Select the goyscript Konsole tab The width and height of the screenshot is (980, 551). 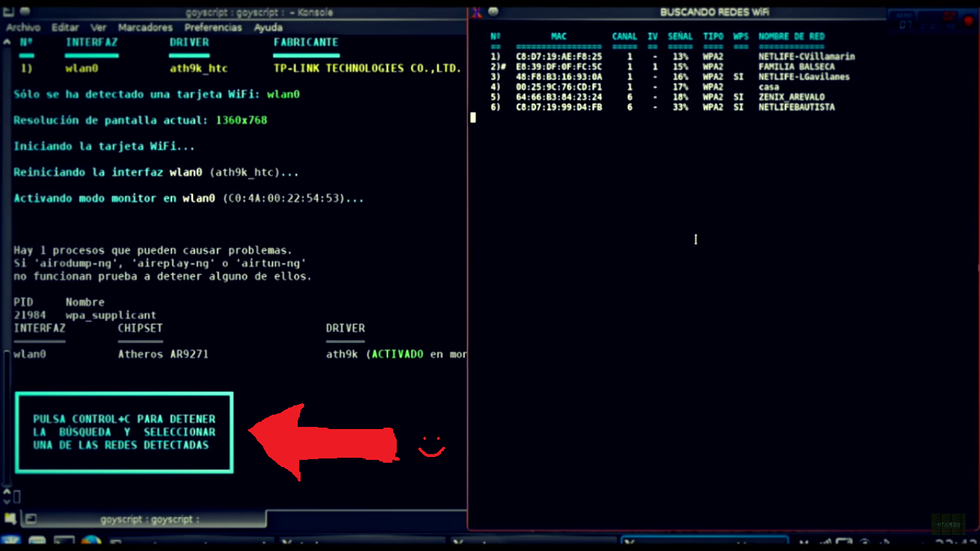click(149, 519)
